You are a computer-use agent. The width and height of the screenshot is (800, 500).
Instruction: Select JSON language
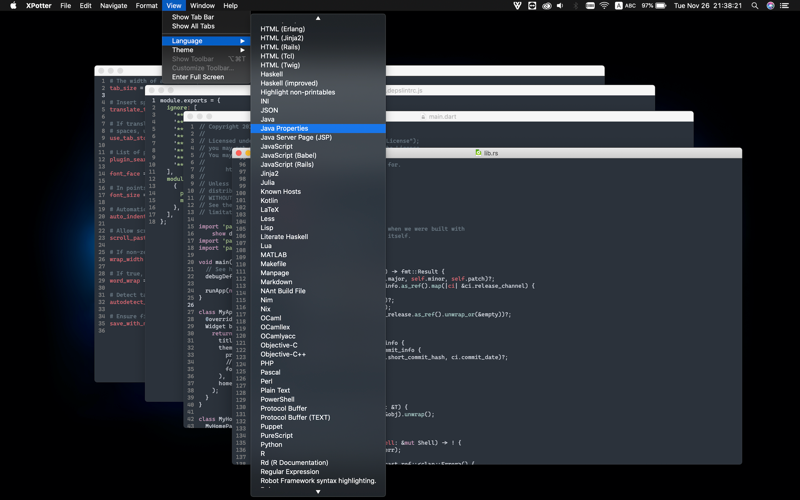tap(318, 110)
